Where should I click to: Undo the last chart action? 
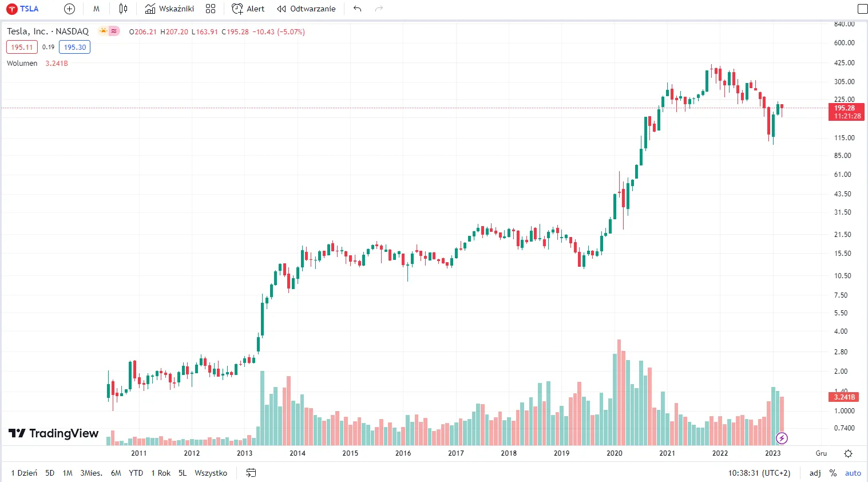click(x=358, y=9)
